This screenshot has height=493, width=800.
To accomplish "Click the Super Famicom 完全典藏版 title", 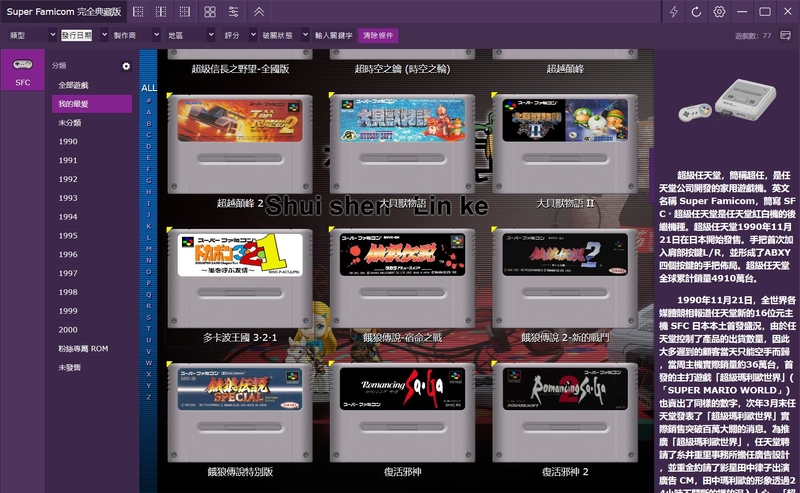I will click(x=64, y=12).
